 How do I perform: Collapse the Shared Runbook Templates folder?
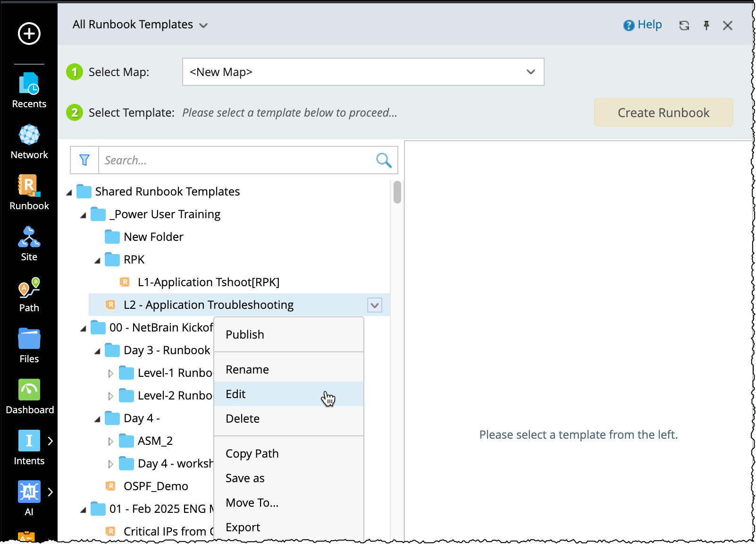tap(69, 192)
